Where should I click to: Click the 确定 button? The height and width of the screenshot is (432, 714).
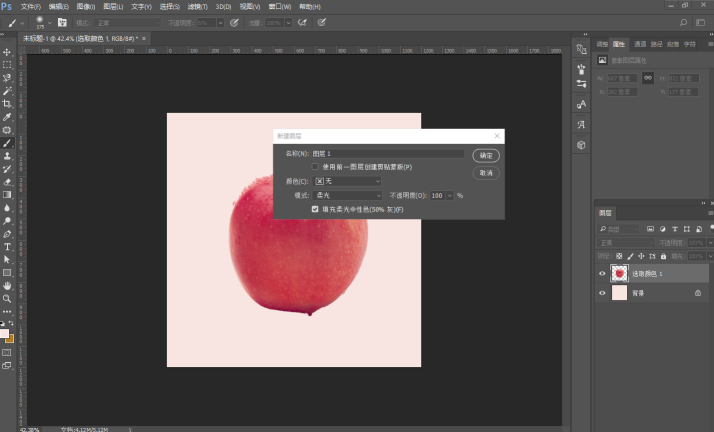pos(486,156)
